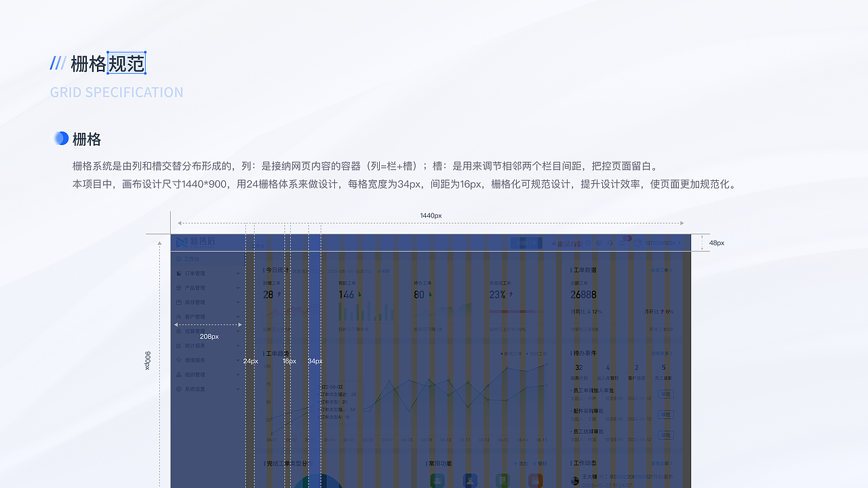Viewport: 868px width, 488px height.
Task: Click the 刷新 refresh icon near 今日统计
Action: coord(380,270)
